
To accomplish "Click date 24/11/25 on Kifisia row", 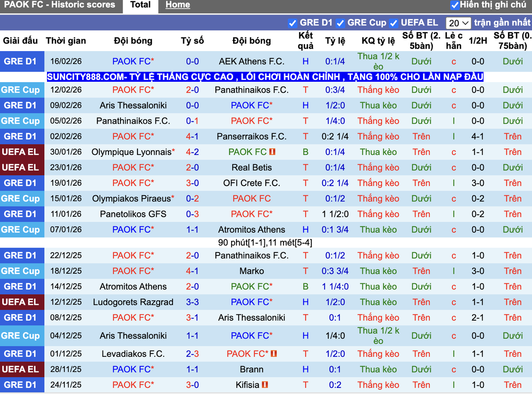I will (x=66, y=385).
